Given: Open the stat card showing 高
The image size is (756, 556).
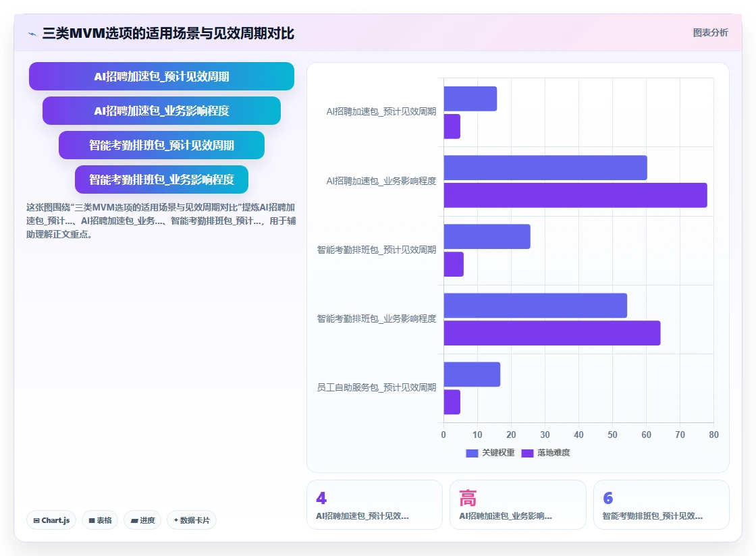Looking at the screenshot, I should click(518, 505).
